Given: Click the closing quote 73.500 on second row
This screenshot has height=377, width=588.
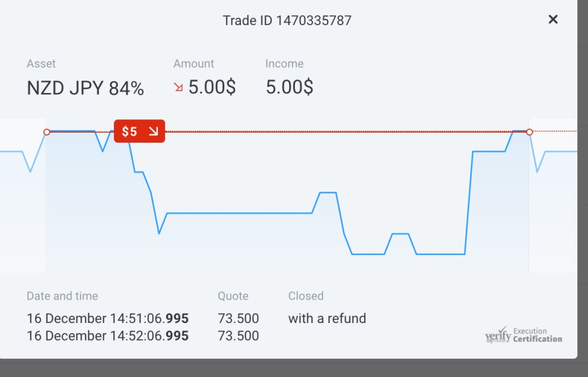Looking at the screenshot, I should click(x=238, y=336).
